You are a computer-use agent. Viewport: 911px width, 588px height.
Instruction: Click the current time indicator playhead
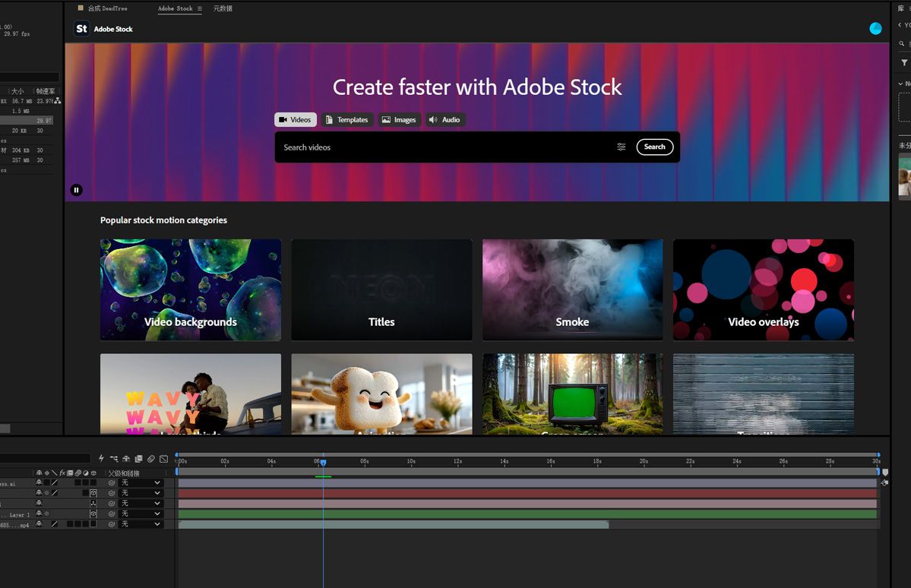click(323, 463)
